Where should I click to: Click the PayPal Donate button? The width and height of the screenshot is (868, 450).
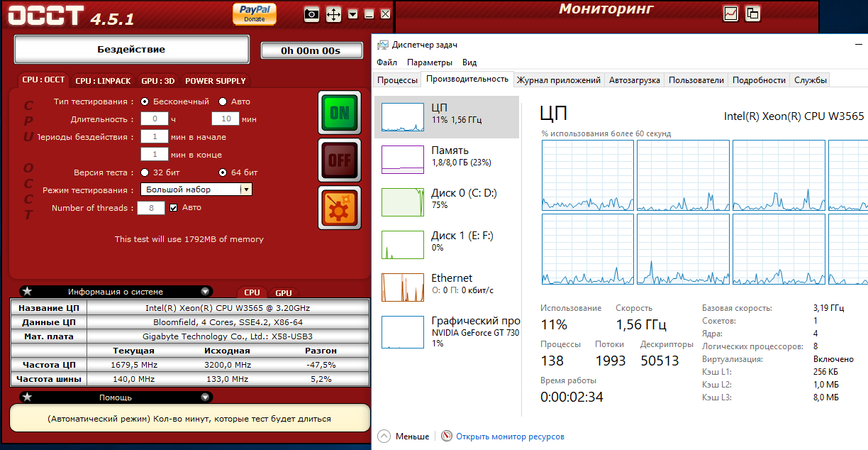coord(255,13)
